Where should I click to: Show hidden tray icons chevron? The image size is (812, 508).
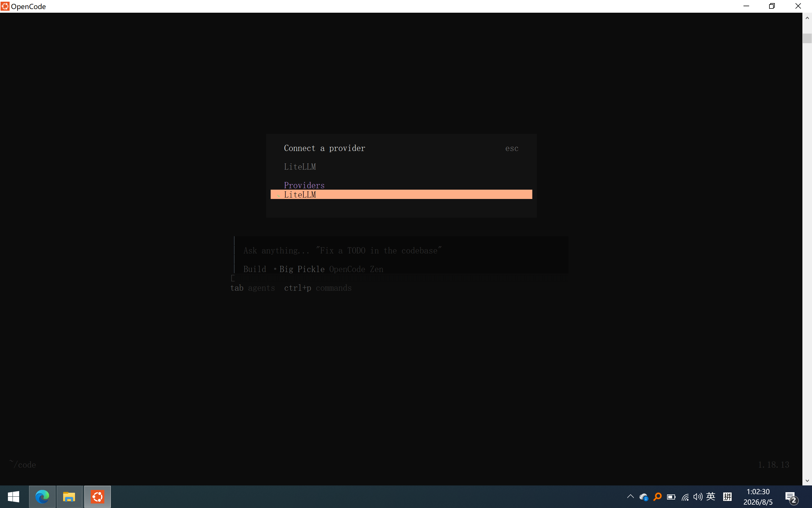(630, 496)
